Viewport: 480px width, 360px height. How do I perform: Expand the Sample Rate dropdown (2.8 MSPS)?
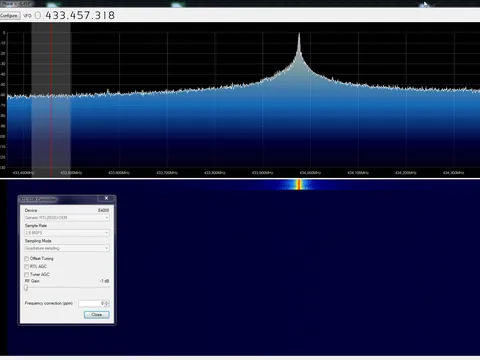click(67, 233)
